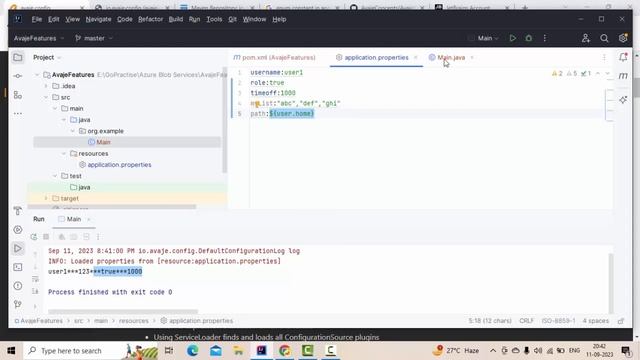Rerun Main in Run panel toolbar

(34, 237)
